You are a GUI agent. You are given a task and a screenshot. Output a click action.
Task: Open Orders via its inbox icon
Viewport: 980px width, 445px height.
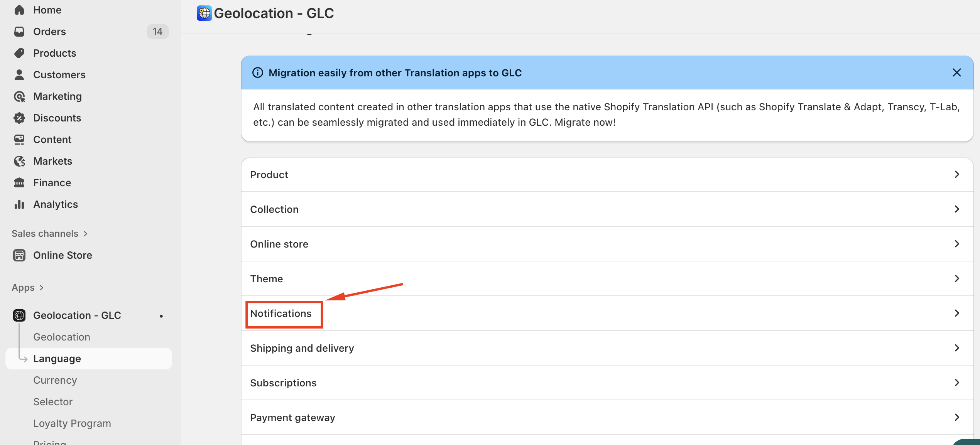[x=19, y=32]
